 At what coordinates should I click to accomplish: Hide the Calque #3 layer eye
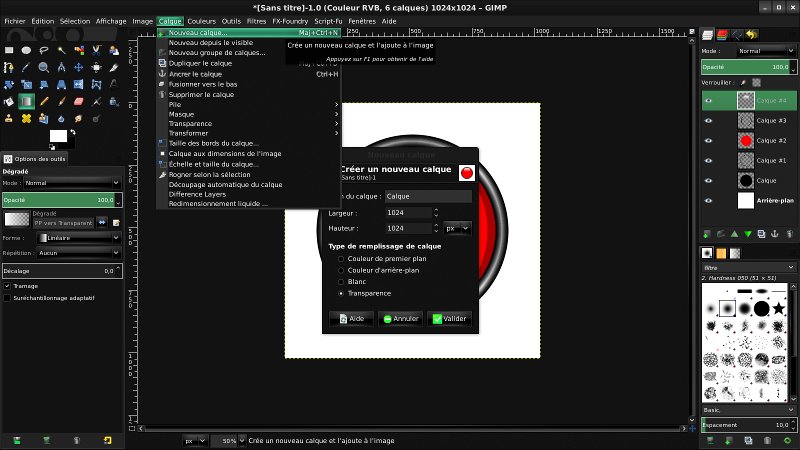coord(708,120)
